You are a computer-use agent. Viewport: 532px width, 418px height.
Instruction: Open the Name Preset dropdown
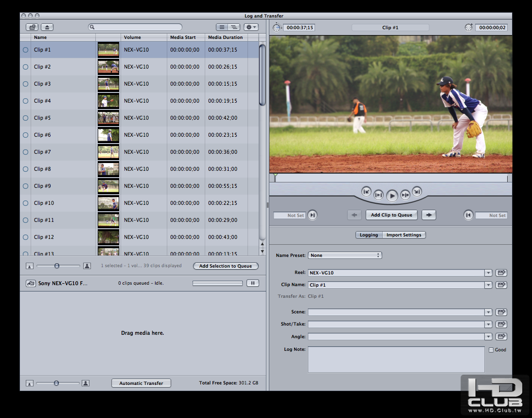point(345,255)
